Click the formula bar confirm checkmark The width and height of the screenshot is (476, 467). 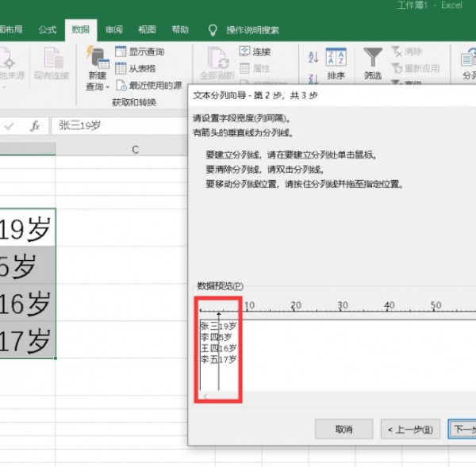pos(10,125)
